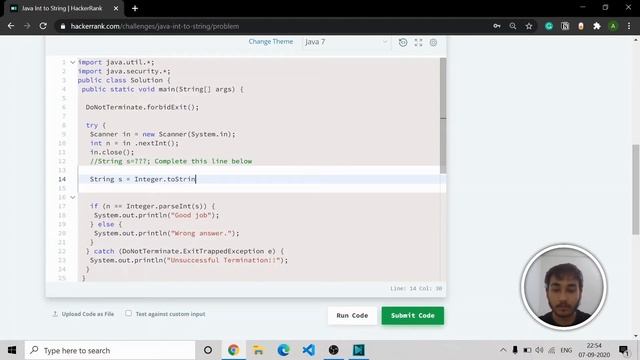Screen dimensions: 640x360
Task: Click the Submit Code button
Action: pyautogui.click(x=413, y=316)
